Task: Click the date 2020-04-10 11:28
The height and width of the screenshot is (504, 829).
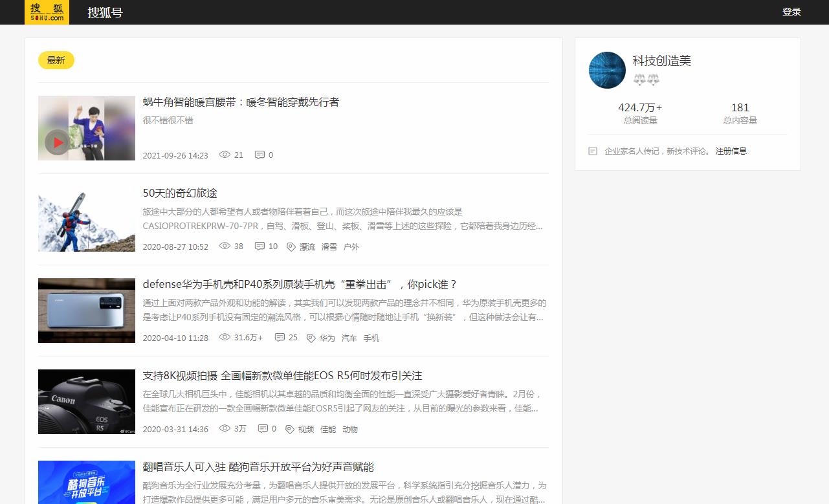Action: (175, 338)
